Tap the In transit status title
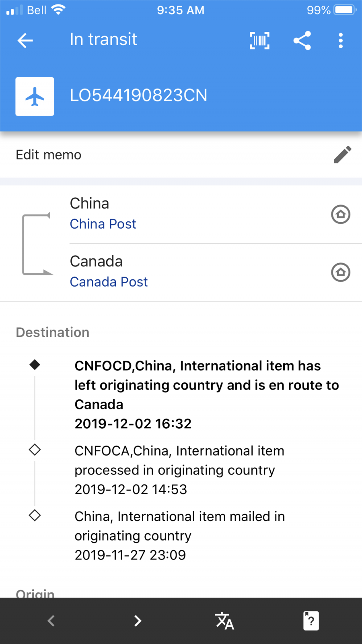This screenshot has width=362, height=644. (x=103, y=39)
